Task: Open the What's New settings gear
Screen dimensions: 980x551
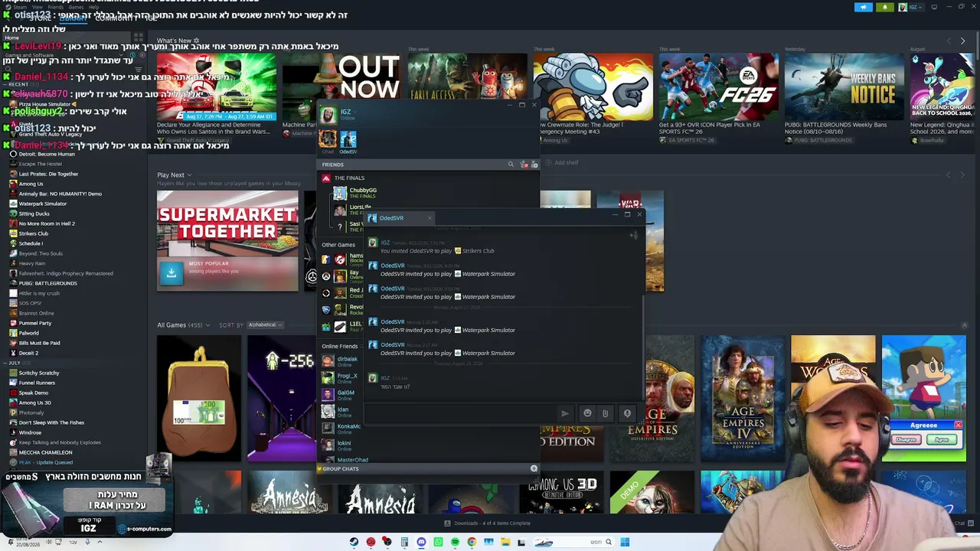Action: tap(196, 41)
